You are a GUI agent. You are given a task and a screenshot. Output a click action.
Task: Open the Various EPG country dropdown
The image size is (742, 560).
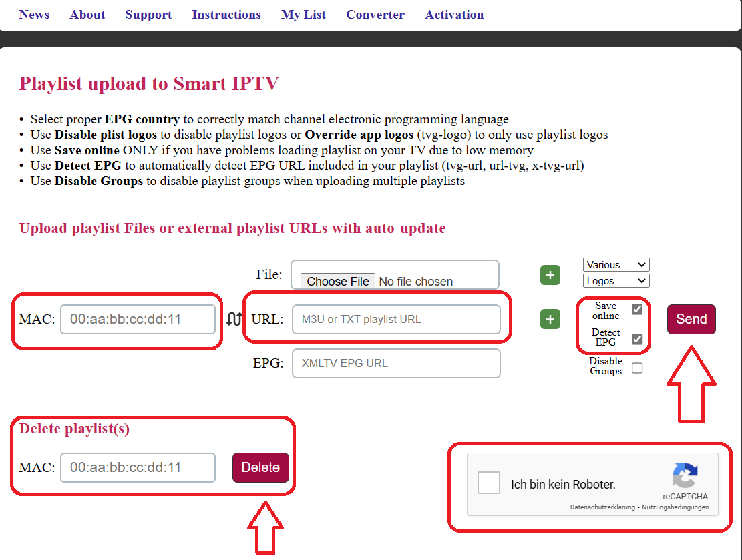tap(616, 265)
